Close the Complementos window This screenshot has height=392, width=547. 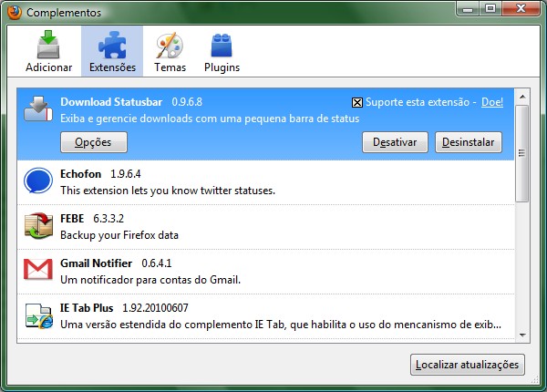[x=521, y=8]
